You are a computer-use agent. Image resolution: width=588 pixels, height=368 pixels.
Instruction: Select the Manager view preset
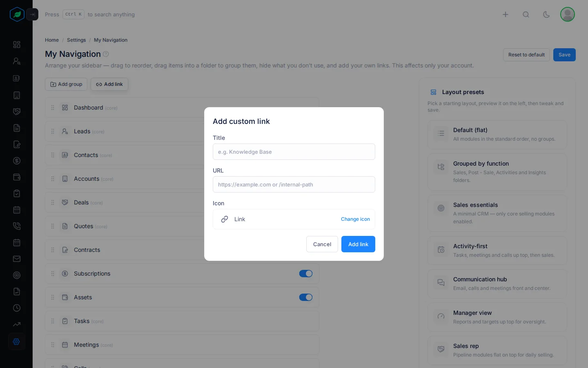coord(497,317)
